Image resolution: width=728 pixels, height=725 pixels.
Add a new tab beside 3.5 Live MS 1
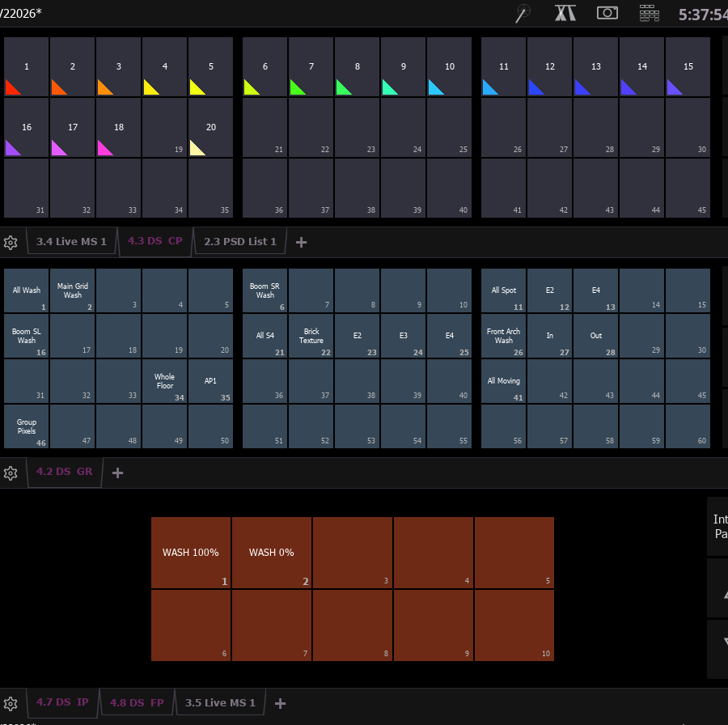coord(281,704)
